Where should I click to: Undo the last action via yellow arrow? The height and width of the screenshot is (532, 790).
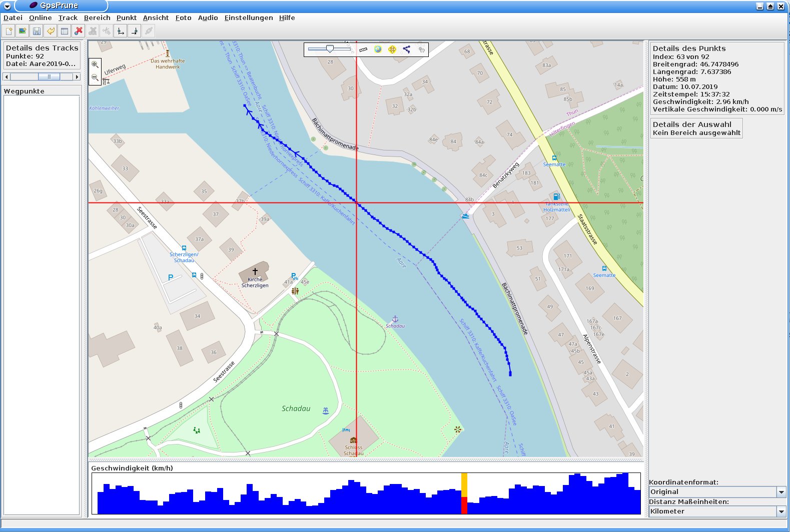(51, 31)
